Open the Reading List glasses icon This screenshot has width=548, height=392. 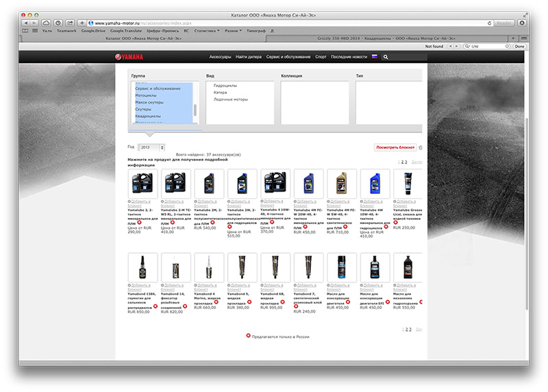tap(25, 31)
